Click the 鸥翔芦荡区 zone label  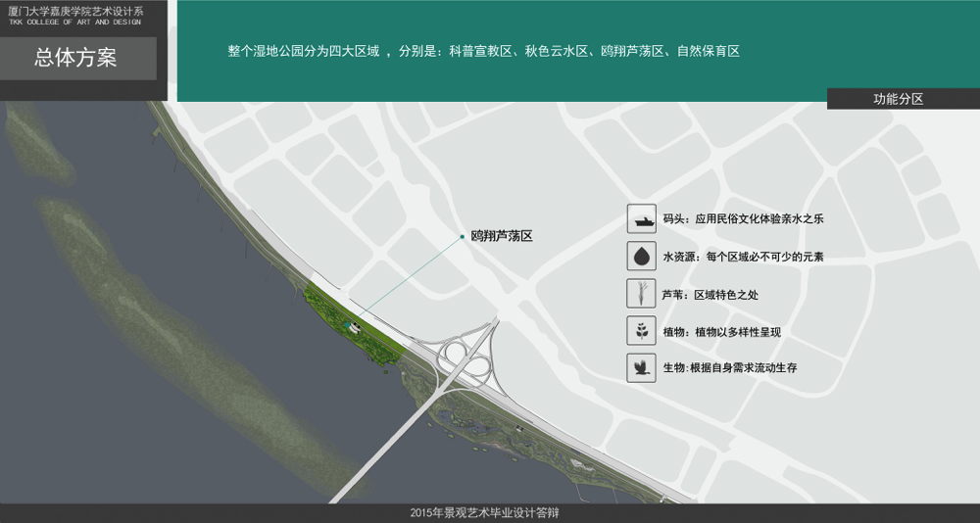[x=501, y=236]
